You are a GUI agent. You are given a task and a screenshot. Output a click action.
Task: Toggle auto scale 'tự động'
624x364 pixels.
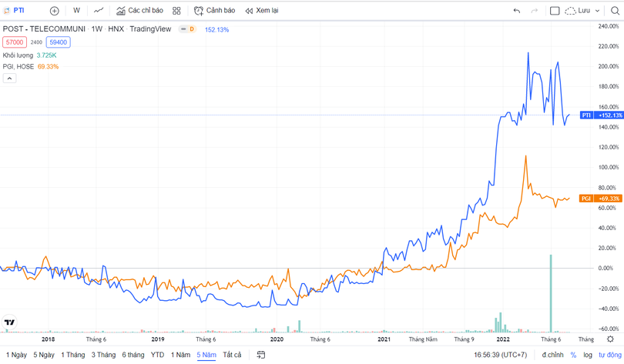pos(609,355)
